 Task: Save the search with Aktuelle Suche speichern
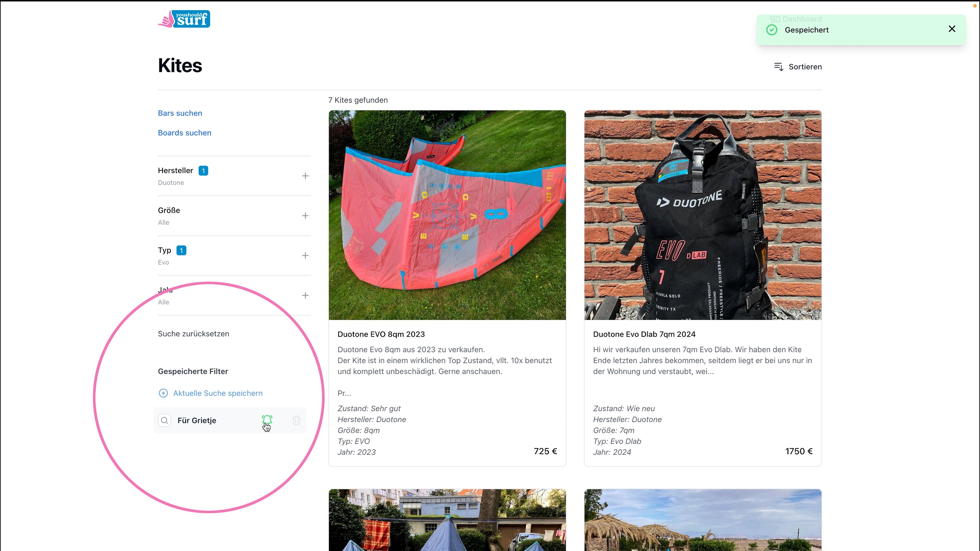218,393
